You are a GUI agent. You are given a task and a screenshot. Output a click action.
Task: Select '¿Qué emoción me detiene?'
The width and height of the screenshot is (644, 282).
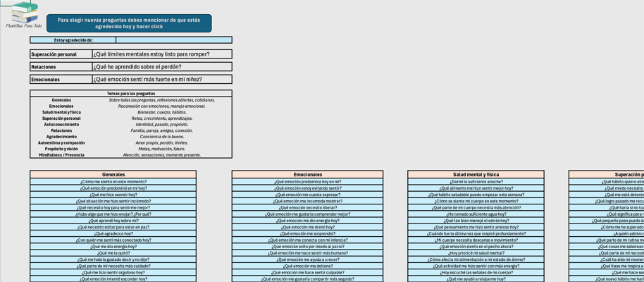[308, 266]
